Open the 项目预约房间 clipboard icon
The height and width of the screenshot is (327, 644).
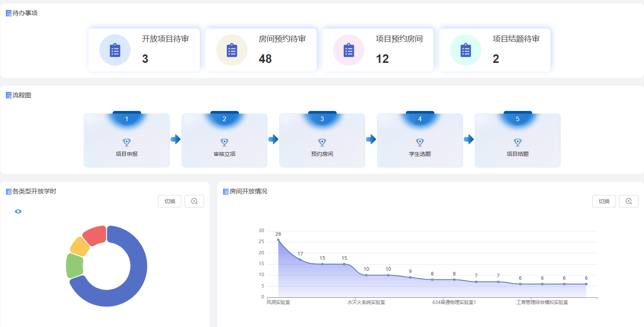pos(349,50)
